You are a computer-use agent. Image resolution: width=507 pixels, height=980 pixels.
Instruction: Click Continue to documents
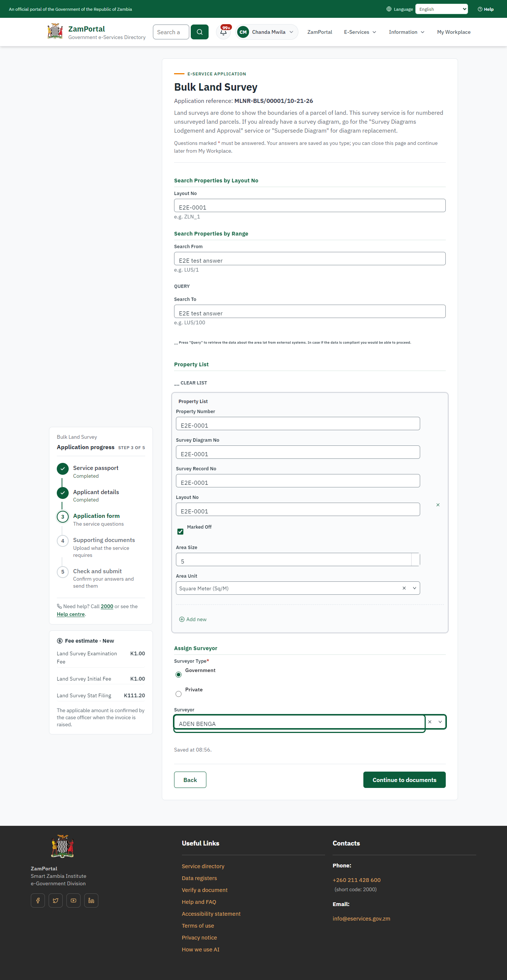click(405, 780)
